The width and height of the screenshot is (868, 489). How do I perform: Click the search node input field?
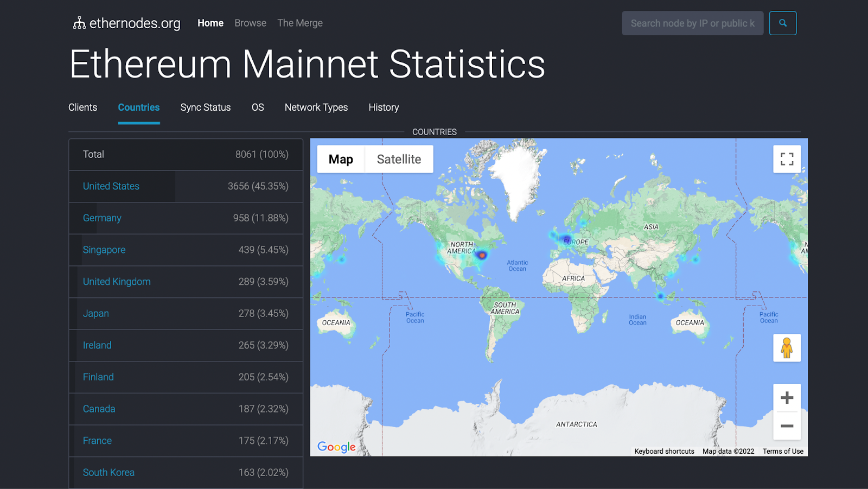point(693,23)
